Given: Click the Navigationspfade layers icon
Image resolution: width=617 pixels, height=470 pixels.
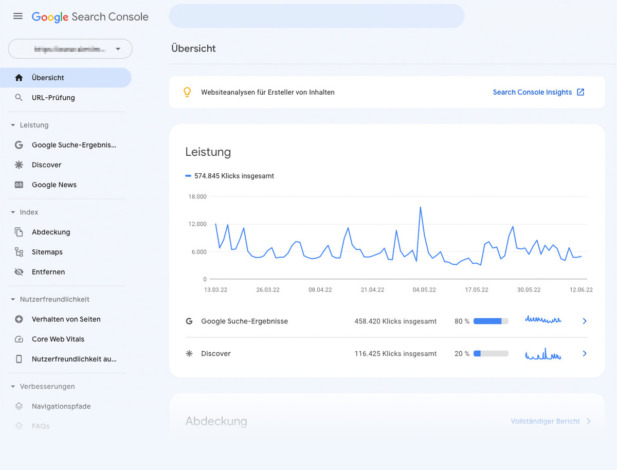Looking at the screenshot, I should click(x=18, y=406).
